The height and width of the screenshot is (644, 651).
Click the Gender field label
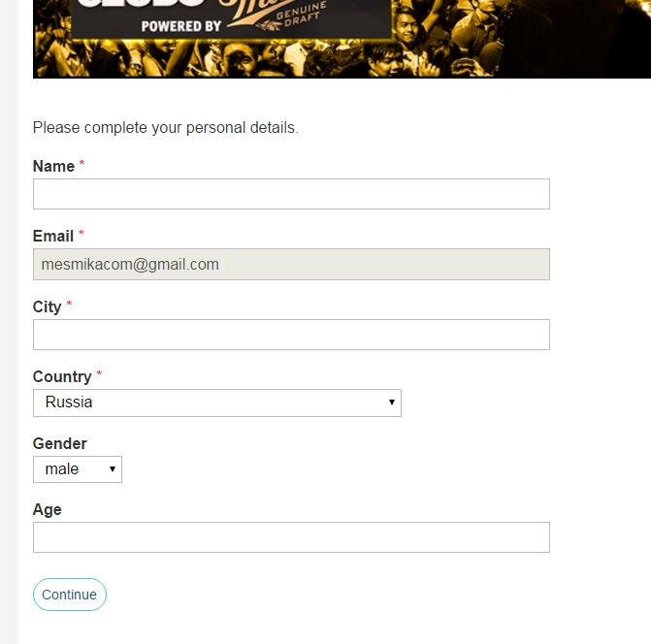point(60,443)
